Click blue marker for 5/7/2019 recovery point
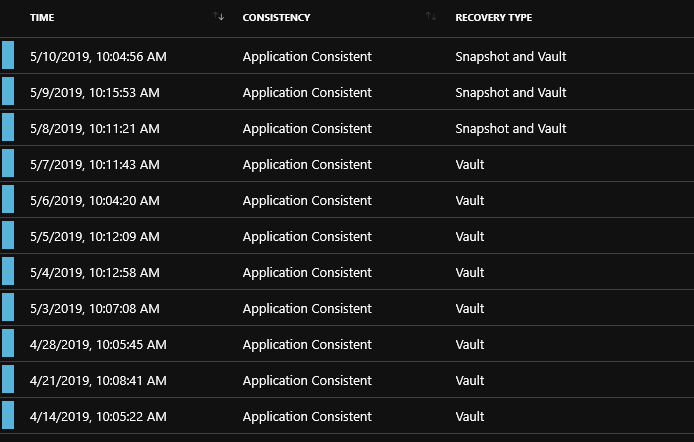Image resolution: width=694 pixels, height=442 pixels. point(8,163)
